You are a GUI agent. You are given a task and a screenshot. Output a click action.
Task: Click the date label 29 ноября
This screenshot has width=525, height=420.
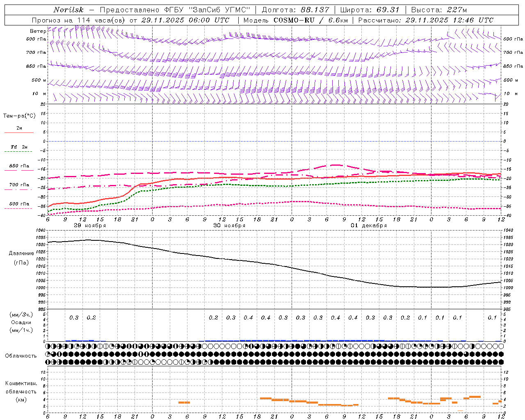coord(90,226)
